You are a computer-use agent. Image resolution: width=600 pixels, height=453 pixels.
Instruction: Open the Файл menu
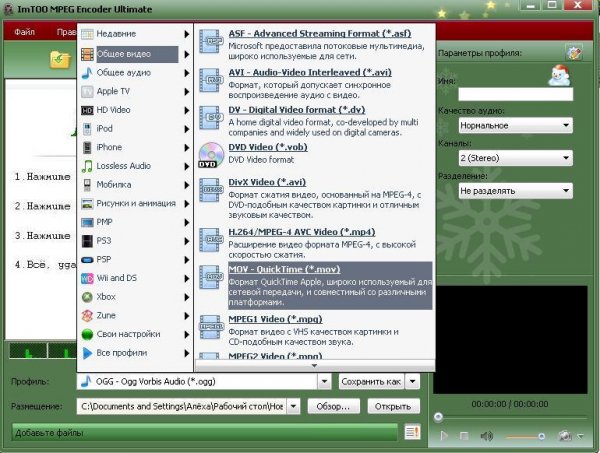pyautogui.click(x=24, y=32)
